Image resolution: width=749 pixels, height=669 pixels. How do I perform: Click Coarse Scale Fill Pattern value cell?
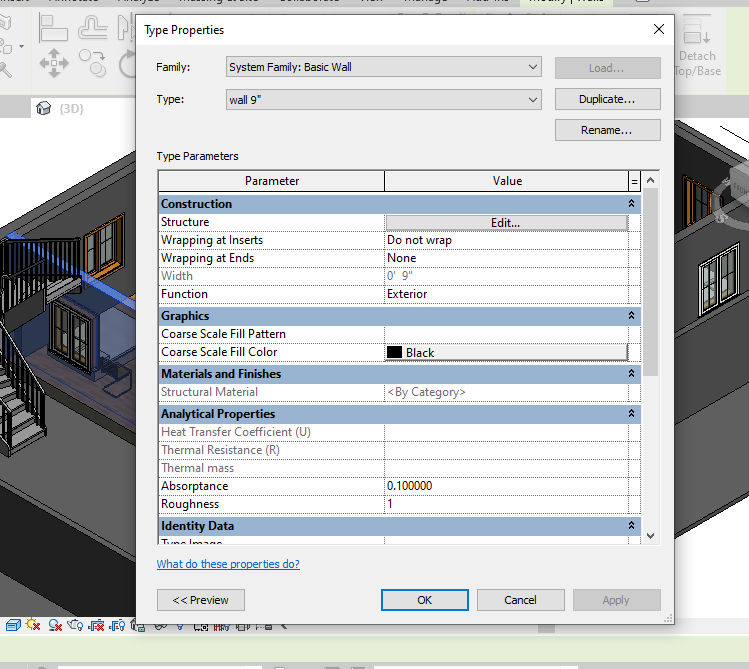pyautogui.click(x=506, y=334)
